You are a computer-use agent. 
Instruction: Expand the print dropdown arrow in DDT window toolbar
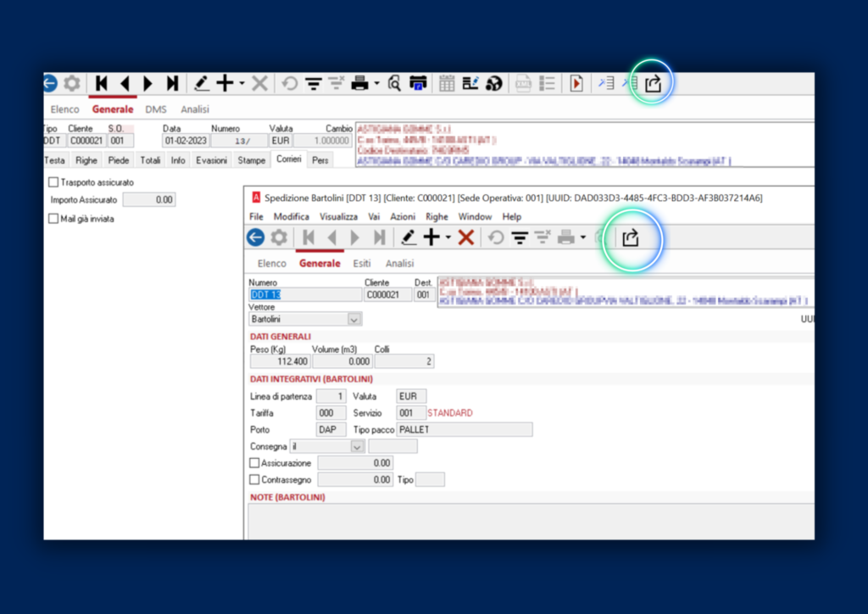pos(377,84)
